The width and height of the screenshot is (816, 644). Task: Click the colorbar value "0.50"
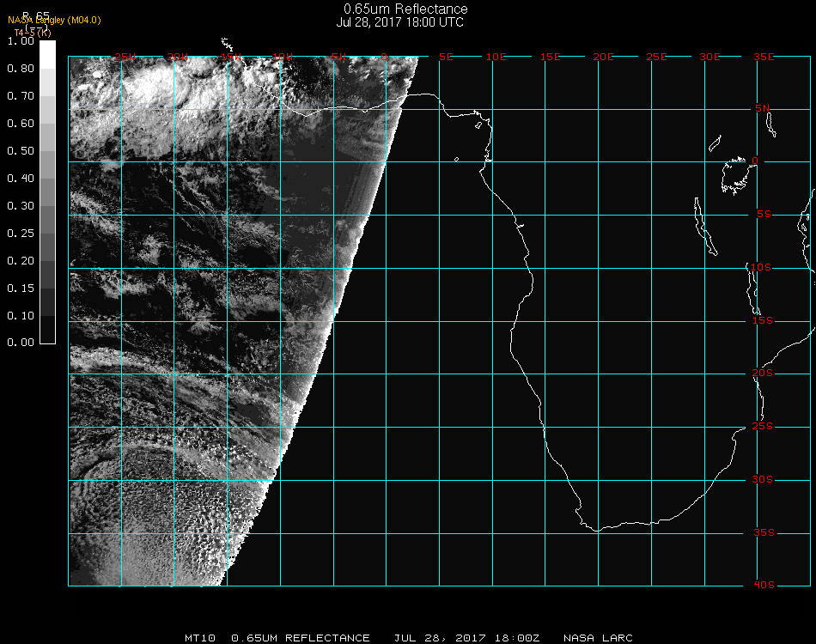[21, 151]
